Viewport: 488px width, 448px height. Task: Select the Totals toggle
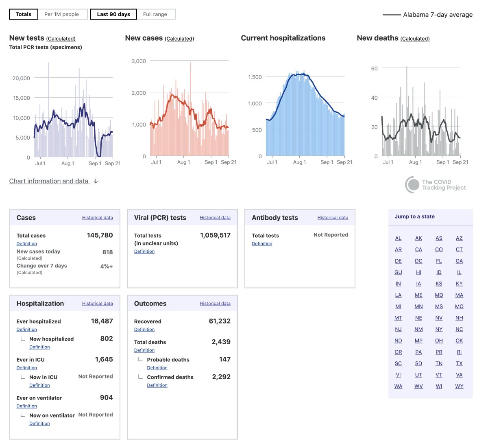pyautogui.click(x=24, y=14)
